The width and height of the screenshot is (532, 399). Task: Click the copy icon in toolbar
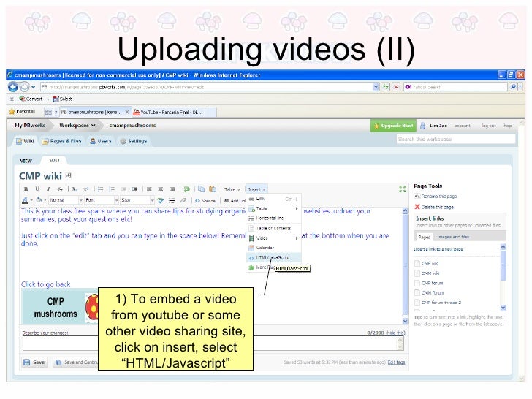201,189
